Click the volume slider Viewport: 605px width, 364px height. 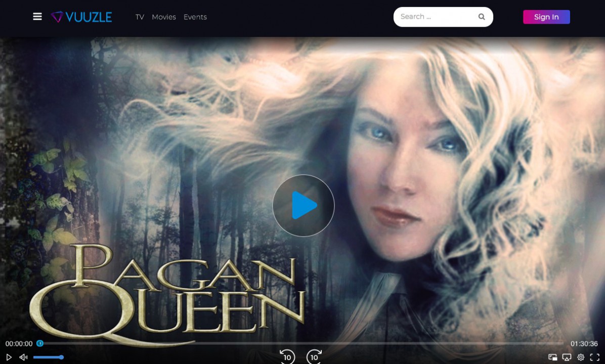click(x=48, y=357)
